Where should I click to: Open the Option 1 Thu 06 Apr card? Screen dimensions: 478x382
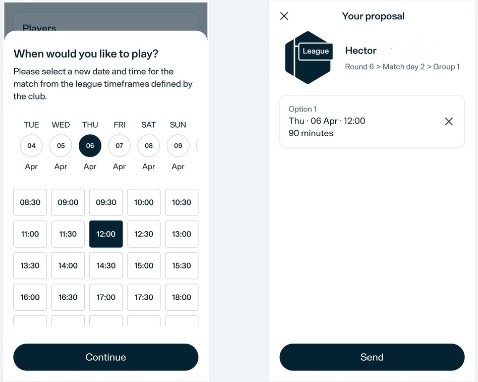tap(372, 121)
